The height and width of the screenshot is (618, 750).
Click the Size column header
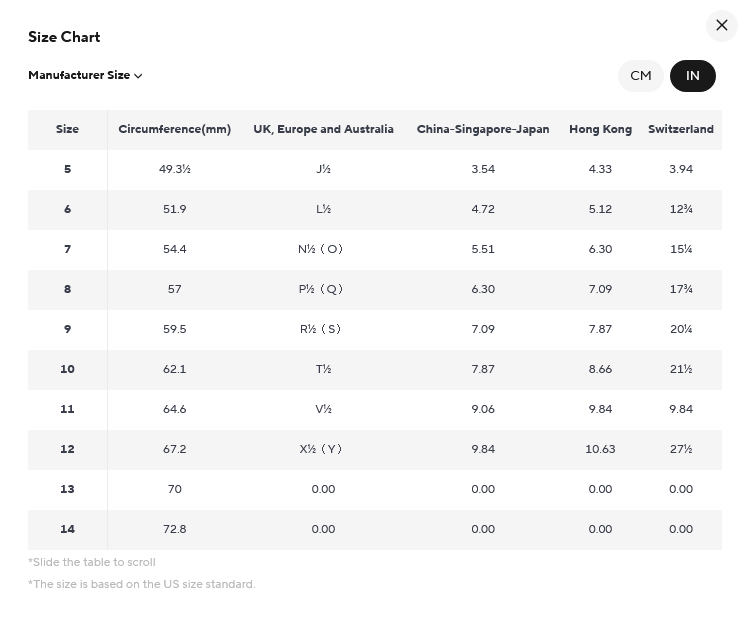click(67, 129)
